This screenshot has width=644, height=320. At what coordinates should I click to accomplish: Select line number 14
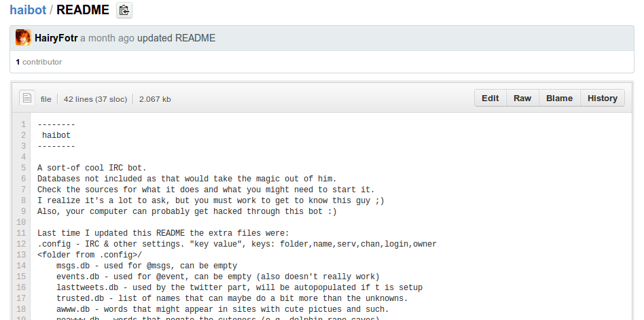[21, 266]
